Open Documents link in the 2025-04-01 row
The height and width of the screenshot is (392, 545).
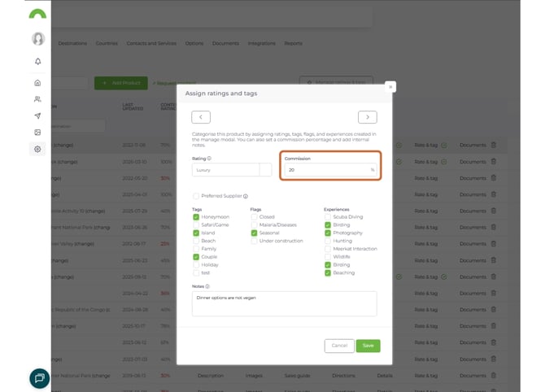tap(473, 194)
